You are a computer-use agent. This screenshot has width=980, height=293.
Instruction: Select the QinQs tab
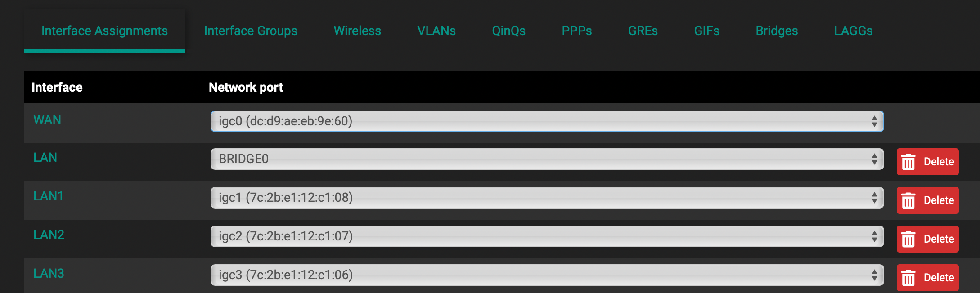click(x=508, y=31)
